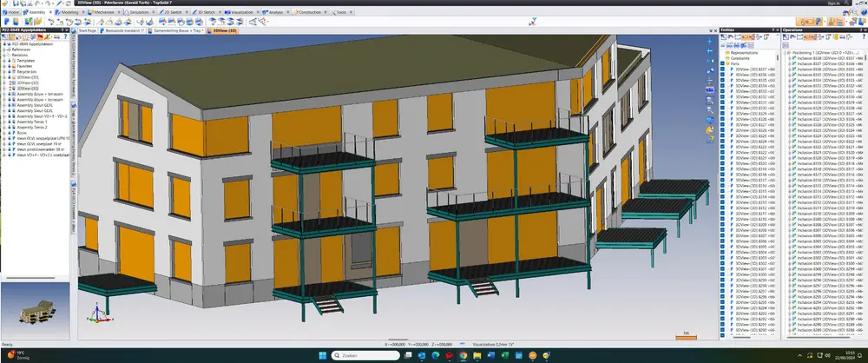
Task: Open dropdown arrow next to Mechanism tab
Action: (x=118, y=12)
